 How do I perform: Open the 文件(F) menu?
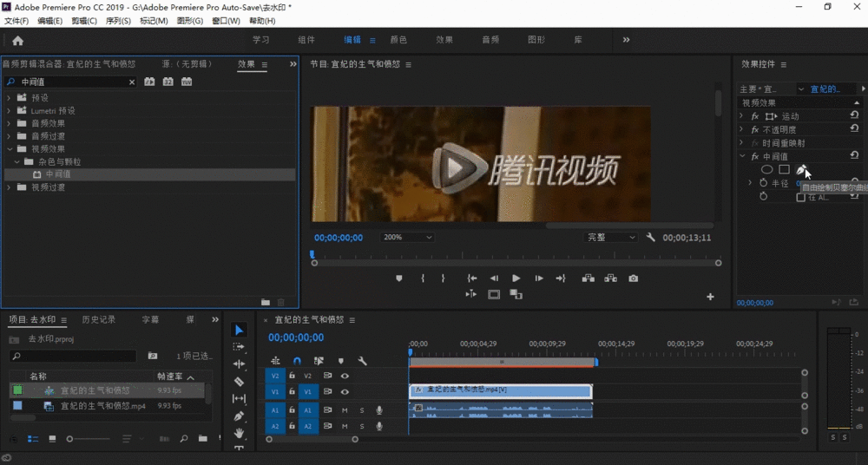pos(16,21)
